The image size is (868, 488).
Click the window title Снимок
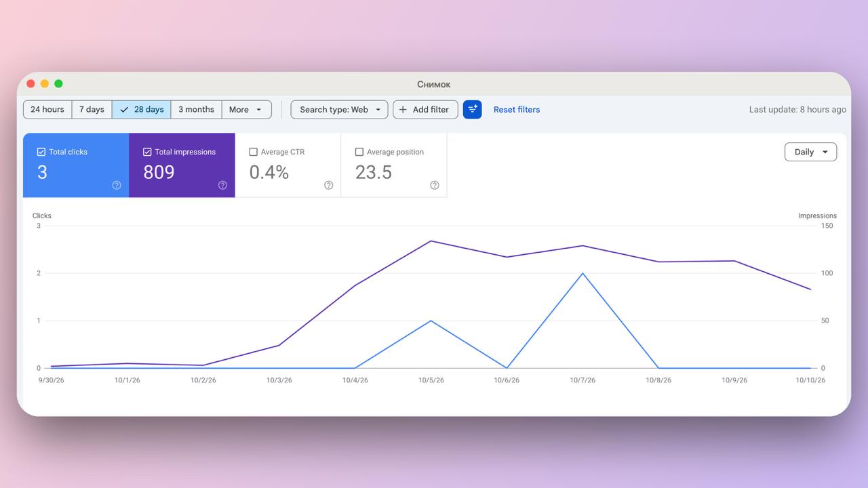click(434, 84)
